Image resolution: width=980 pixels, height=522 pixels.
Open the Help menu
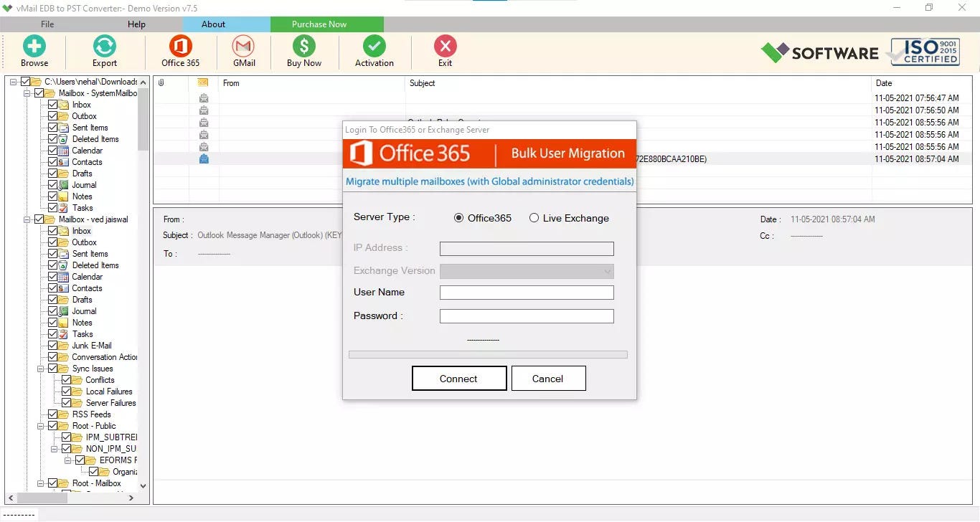[136, 24]
